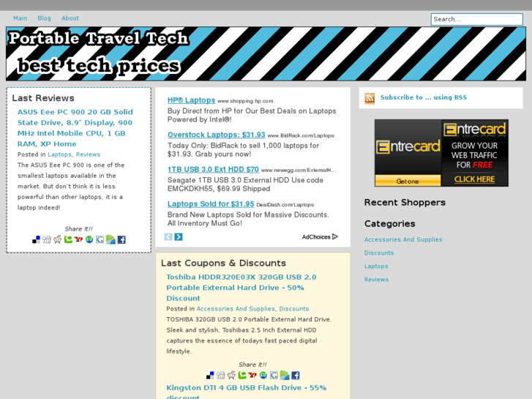Viewport: 532px width, 399px height.
Task: Click the Portable Travel Tech header banner
Action: pos(266,53)
